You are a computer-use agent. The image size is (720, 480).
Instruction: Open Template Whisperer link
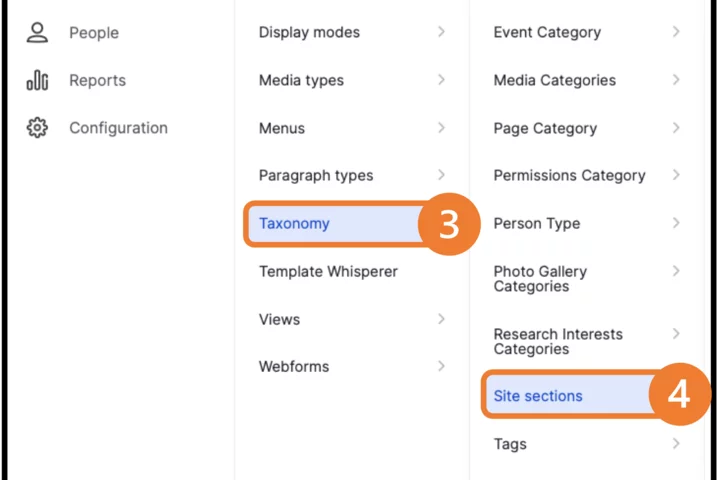(x=328, y=271)
